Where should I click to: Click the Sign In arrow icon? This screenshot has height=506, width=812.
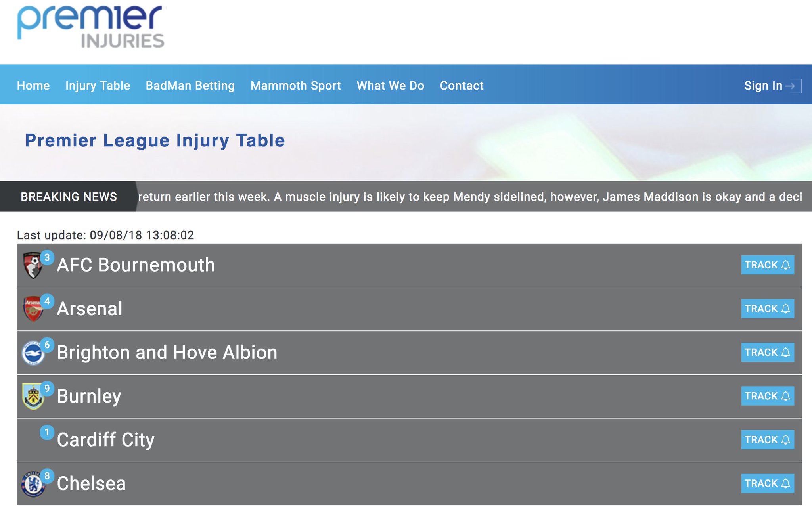point(790,86)
